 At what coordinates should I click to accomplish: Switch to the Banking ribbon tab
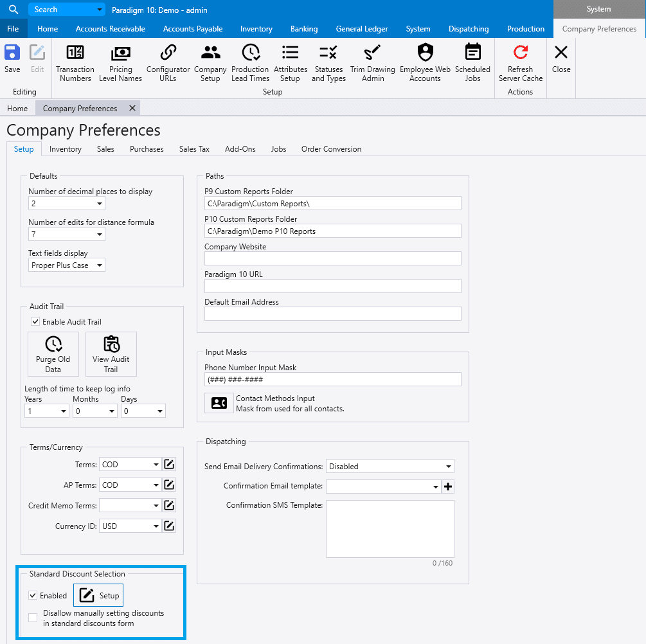pyautogui.click(x=304, y=29)
